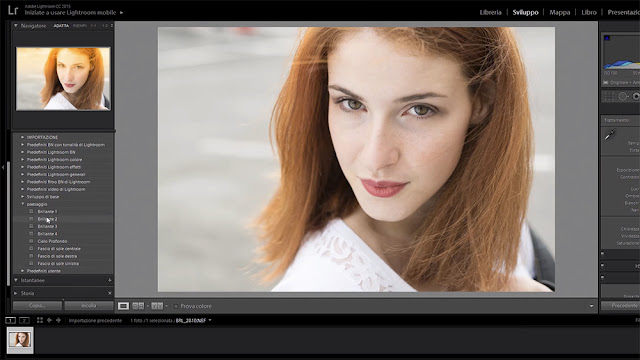This screenshot has height=360, width=640.
Task: Expand Sviluppo di base folder
Action: point(22,197)
